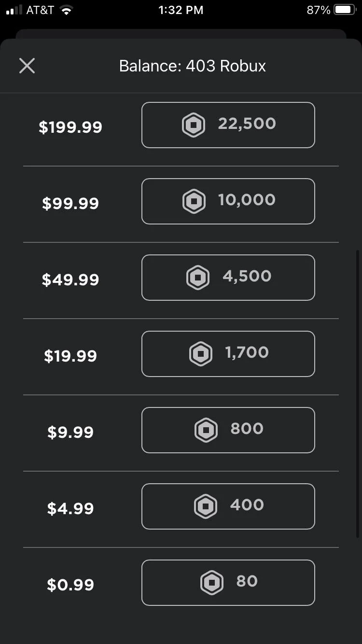Select the Robux icon beside 800
The height and width of the screenshot is (644, 362).
[206, 430]
